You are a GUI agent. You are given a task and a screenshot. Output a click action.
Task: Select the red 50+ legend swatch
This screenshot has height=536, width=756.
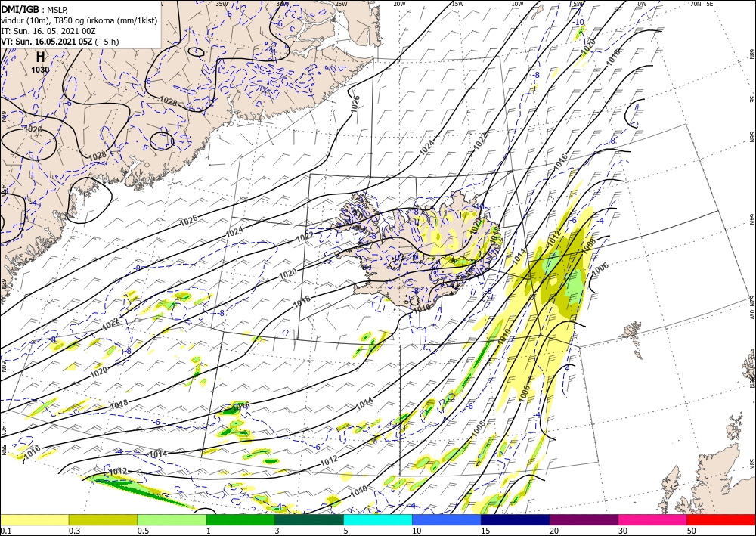(x=721, y=519)
